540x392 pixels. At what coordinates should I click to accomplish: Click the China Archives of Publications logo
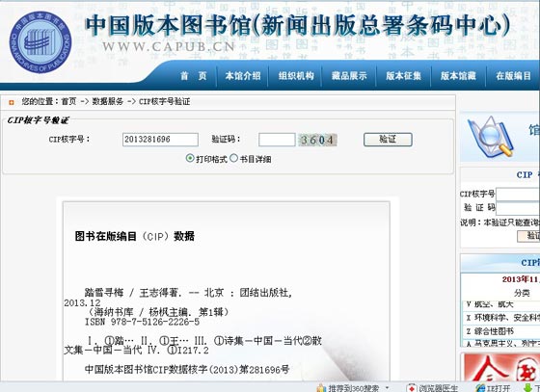pos(40,42)
